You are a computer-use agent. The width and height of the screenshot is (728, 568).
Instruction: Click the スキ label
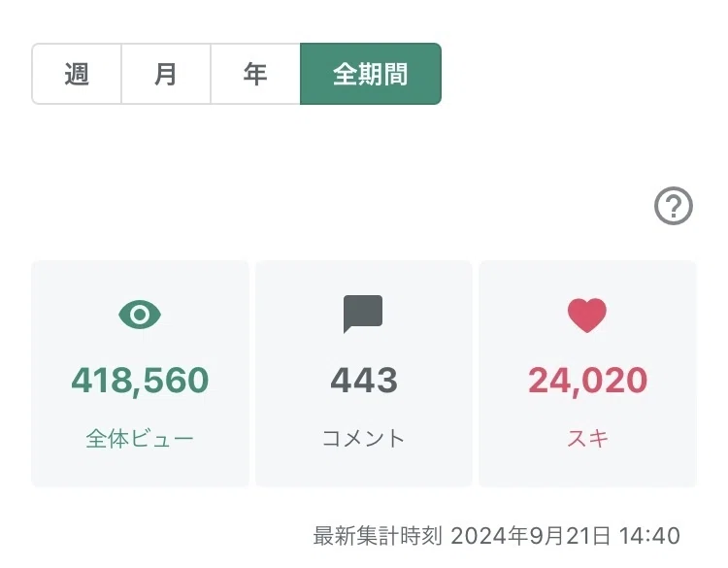pyautogui.click(x=587, y=439)
